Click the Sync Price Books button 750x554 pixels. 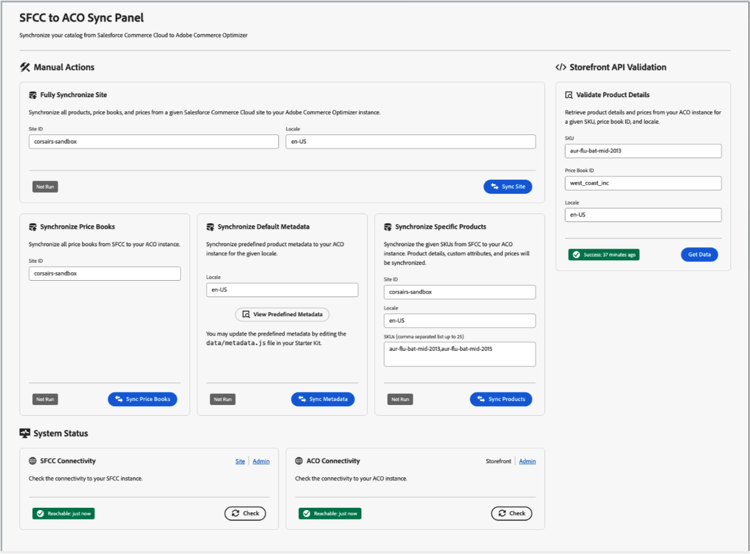pyautogui.click(x=142, y=399)
